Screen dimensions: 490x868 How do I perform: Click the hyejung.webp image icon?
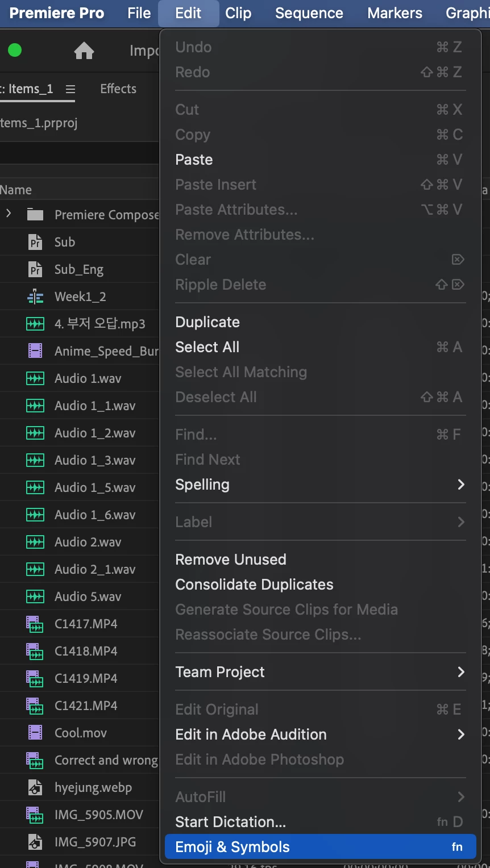[x=35, y=787]
